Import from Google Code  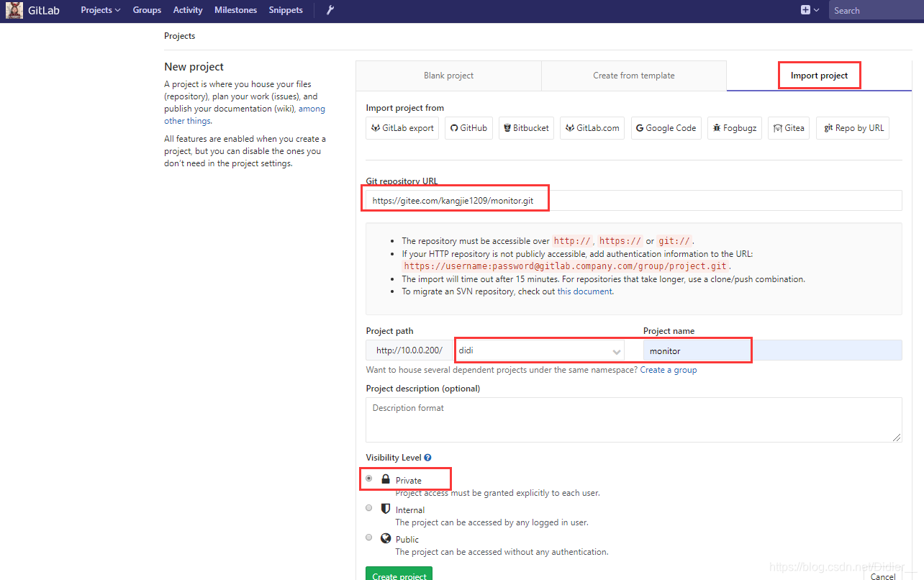(x=666, y=128)
